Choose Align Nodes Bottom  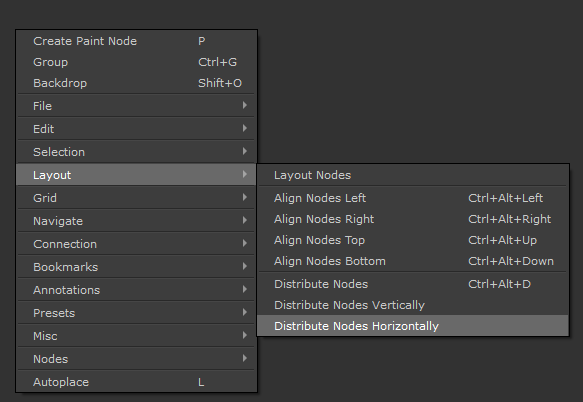(x=413, y=261)
